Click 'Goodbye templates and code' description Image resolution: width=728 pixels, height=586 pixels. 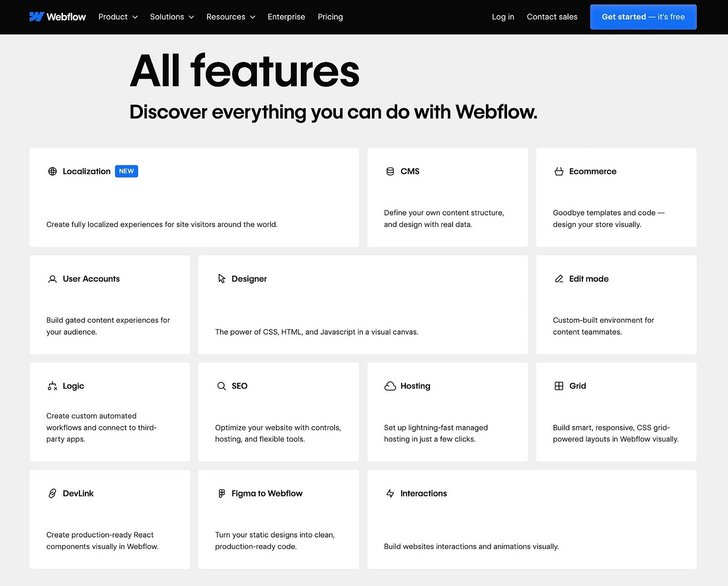[x=608, y=218]
